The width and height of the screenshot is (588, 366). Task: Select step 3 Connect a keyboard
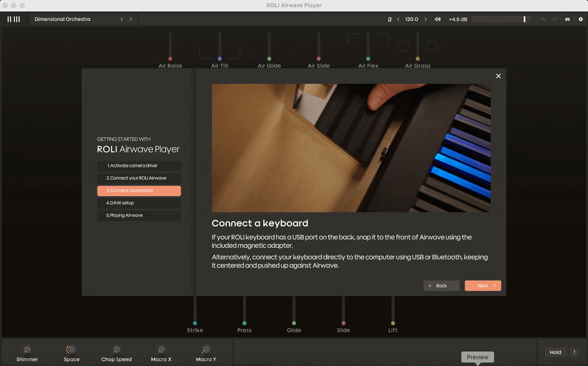pyautogui.click(x=139, y=191)
